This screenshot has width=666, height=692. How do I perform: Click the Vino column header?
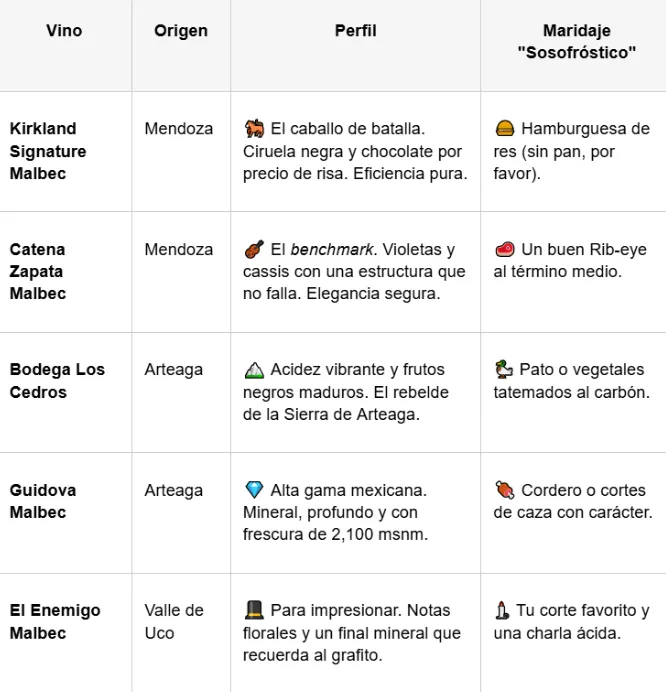click(x=65, y=31)
